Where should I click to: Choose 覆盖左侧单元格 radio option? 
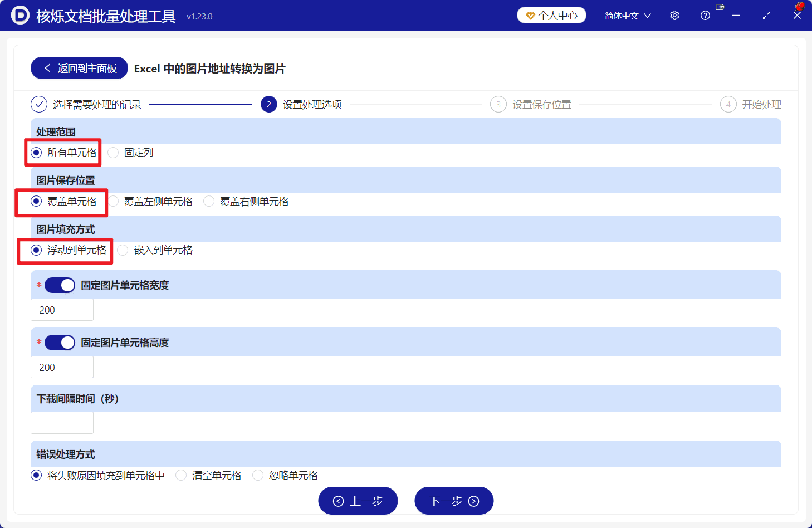click(x=150, y=201)
